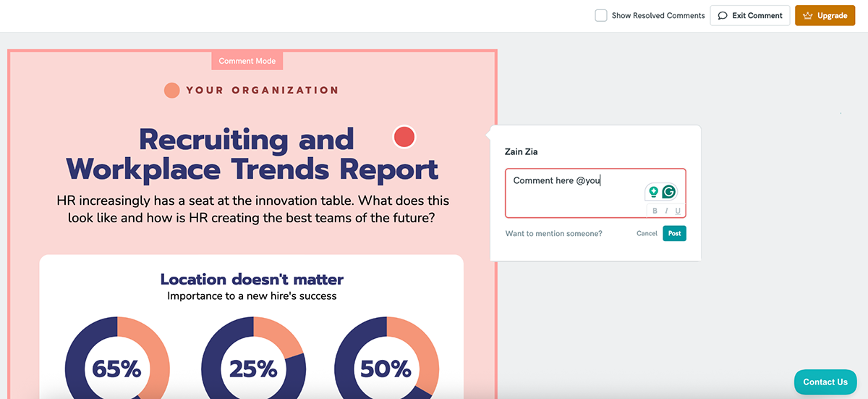This screenshot has width=868, height=399.
Task: Click the 25% donut chart
Action: [x=253, y=358]
